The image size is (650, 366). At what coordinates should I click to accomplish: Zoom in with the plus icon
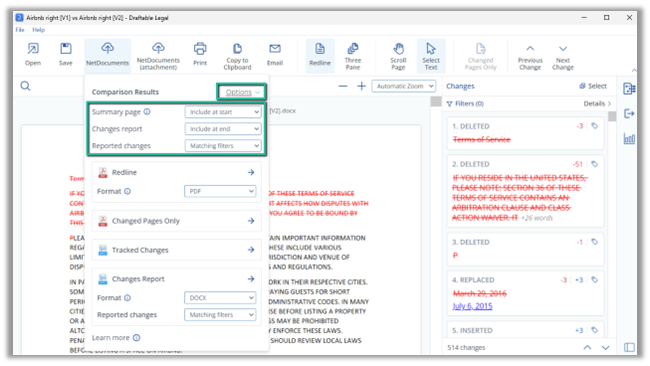pos(361,86)
